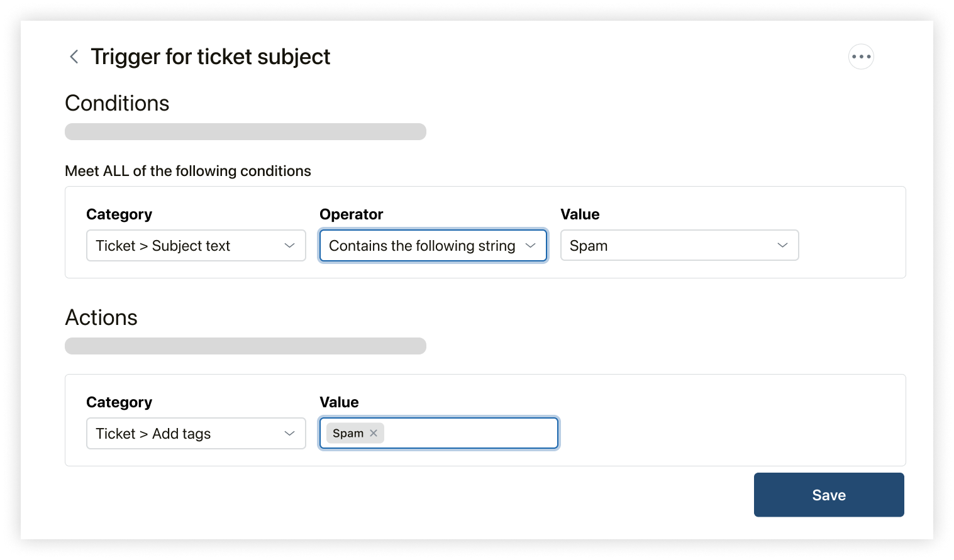
Task: Select the 'Ticket > Add tags' action dropdown
Action: pyautogui.click(x=189, y=433)
